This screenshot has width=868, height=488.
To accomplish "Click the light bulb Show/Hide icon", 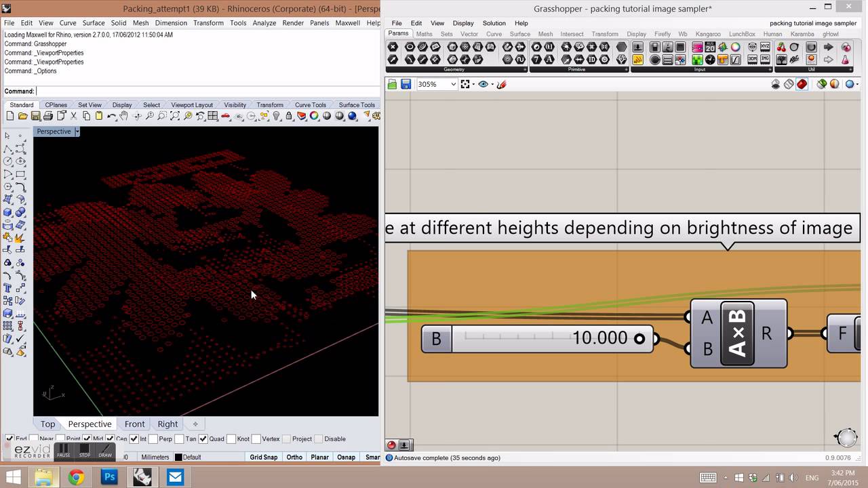I will click(277, 116).
